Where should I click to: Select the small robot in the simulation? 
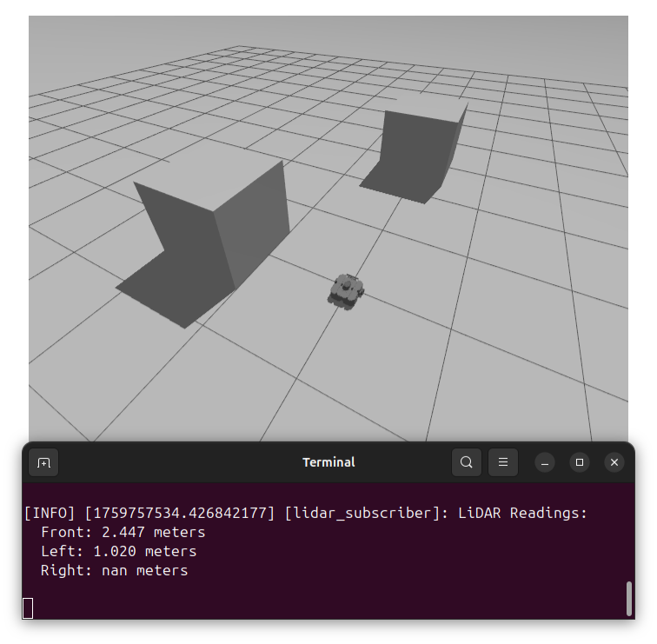tap(346, 290)
